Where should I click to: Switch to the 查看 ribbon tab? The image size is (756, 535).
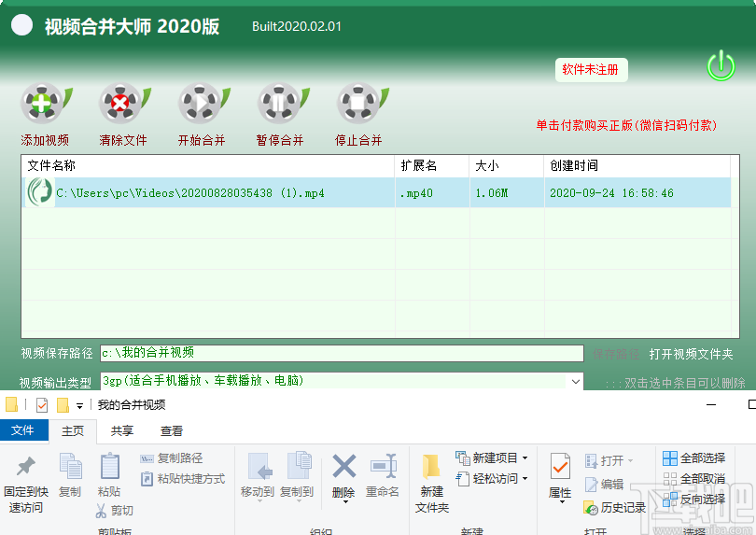(x=172, y=430)
